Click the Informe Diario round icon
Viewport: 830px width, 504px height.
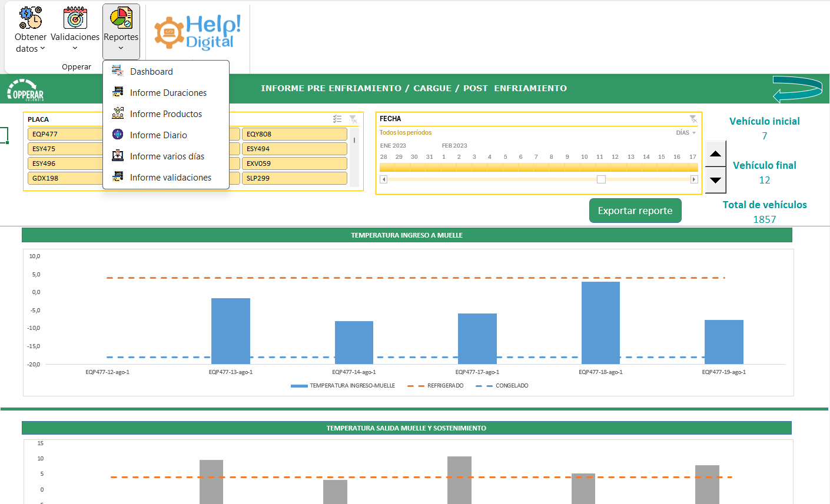tap(118, 135)
